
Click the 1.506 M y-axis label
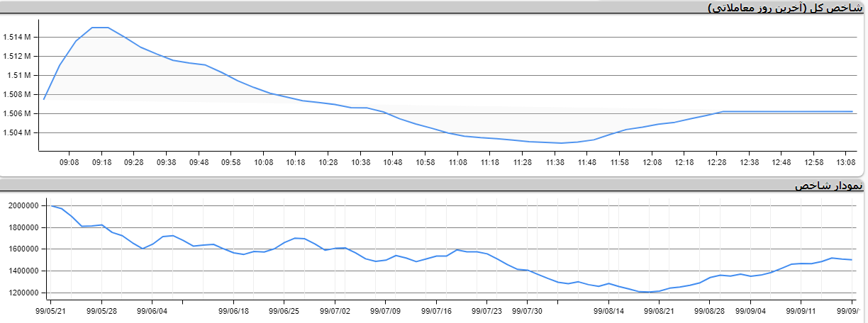(x=17, y=113)
